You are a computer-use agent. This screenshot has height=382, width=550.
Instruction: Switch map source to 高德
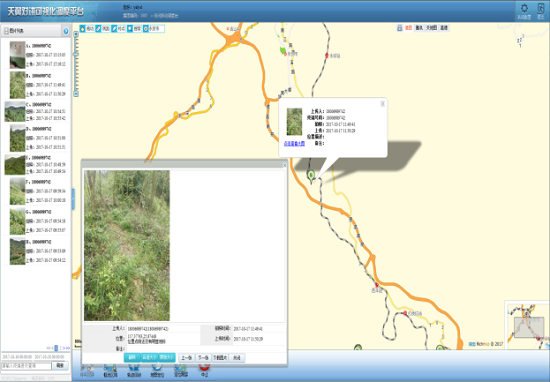coord(444,28)
